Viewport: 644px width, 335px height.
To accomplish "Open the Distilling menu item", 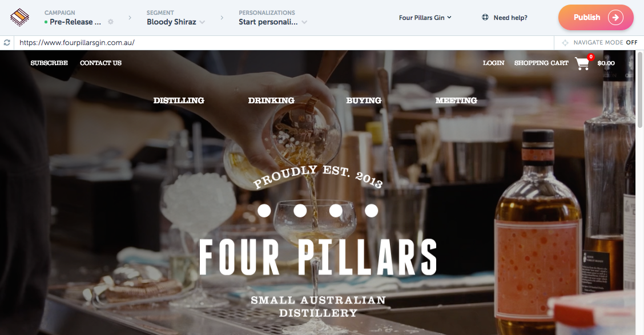I will [x=179, y=100].
